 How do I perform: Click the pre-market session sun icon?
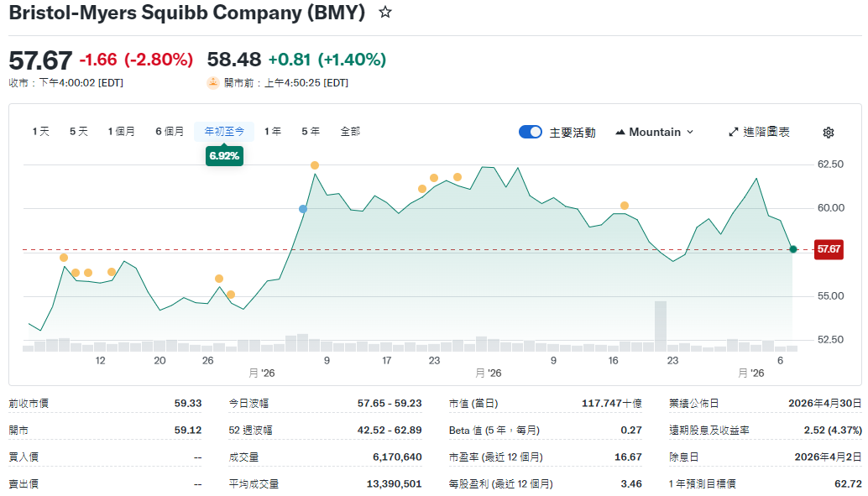(x=214, y=82)
